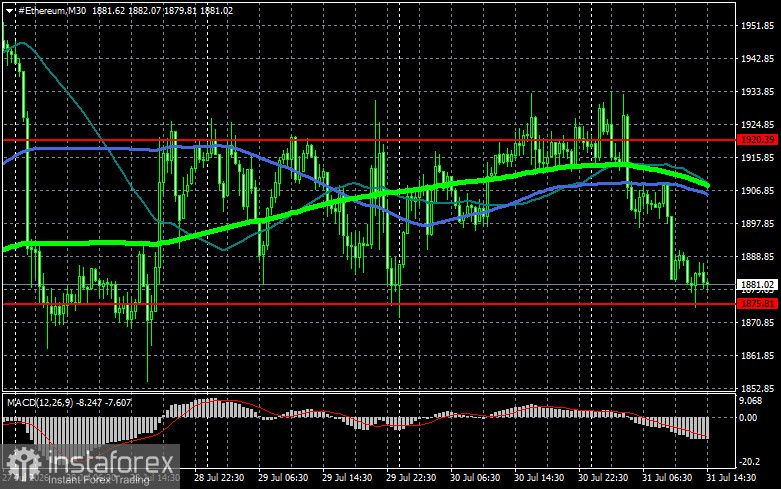
Task: Click the 1951.85 price scale value
Action: coord(757,25)
